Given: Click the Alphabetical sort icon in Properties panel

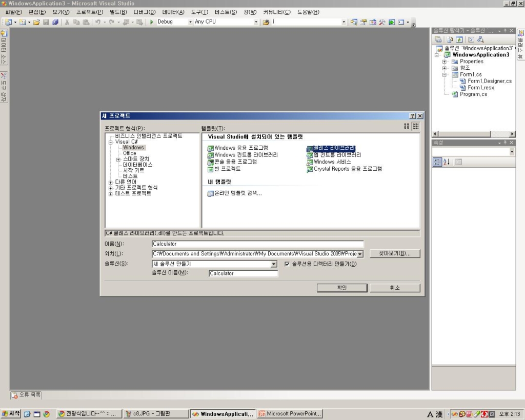Looking at the screenshot, I should pyautogui.click(x=447, y=162).
